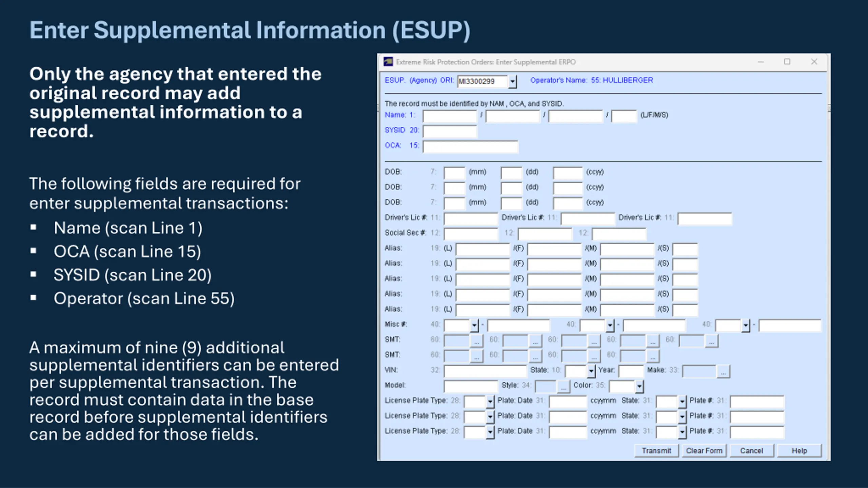The image size is (868, 488).
Task: Expand the Agency ORI dropdown
Action: tap(512, 82)
